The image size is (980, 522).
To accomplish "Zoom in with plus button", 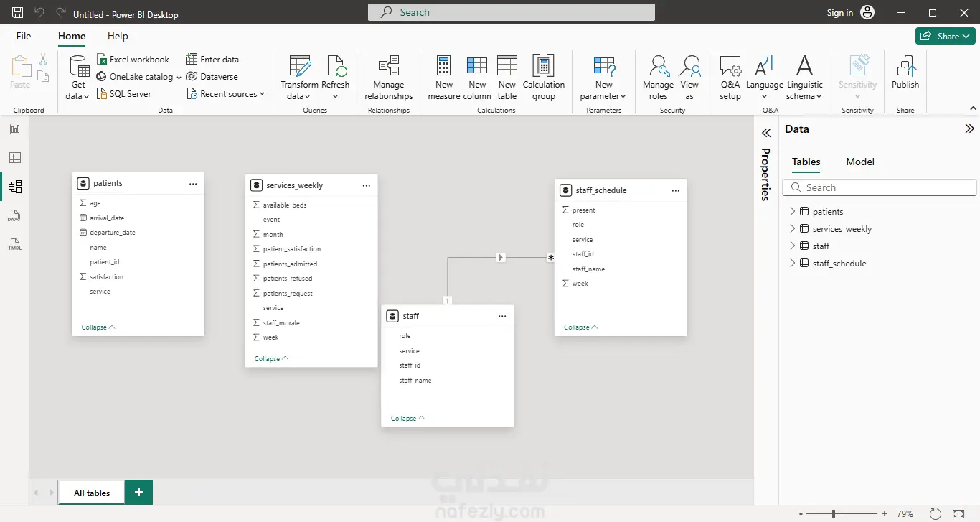I will pyautogui.click(x=885, y=514).
